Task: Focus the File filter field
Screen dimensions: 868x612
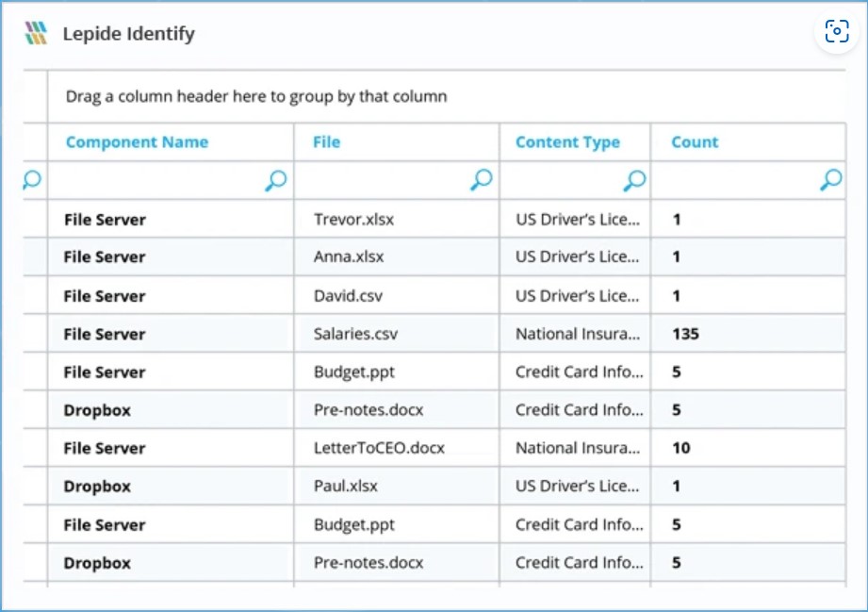Action: (397, 180)
